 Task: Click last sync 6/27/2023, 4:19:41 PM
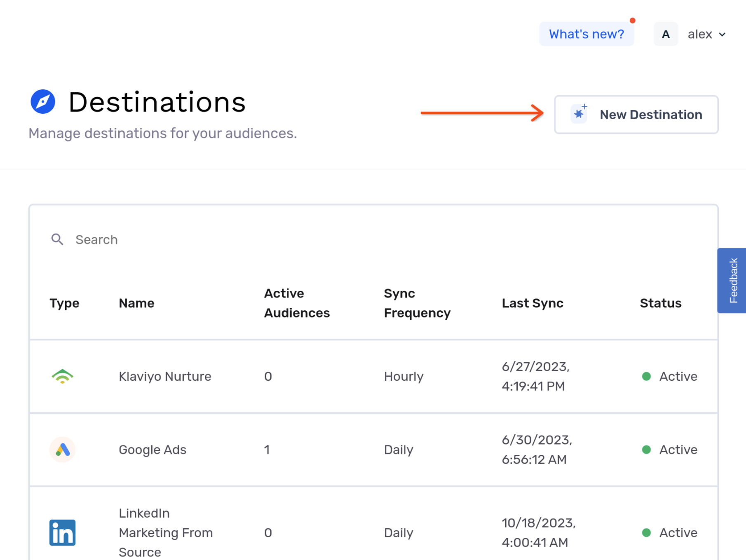(535, 376)
